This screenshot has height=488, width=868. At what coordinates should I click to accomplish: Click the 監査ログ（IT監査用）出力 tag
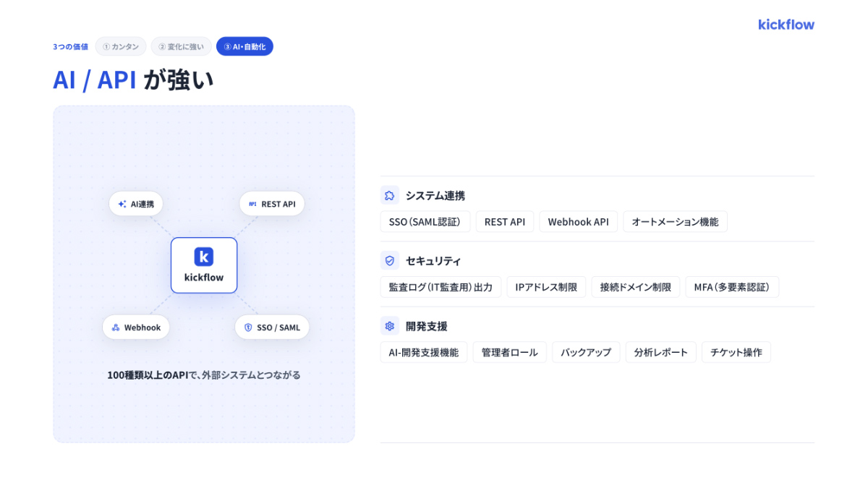coord(441,287)
